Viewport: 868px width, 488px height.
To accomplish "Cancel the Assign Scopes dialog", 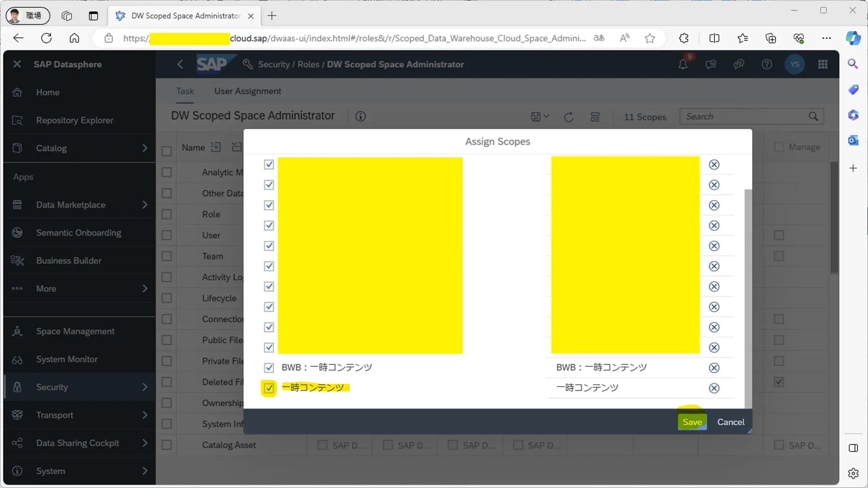I will 730,422.
